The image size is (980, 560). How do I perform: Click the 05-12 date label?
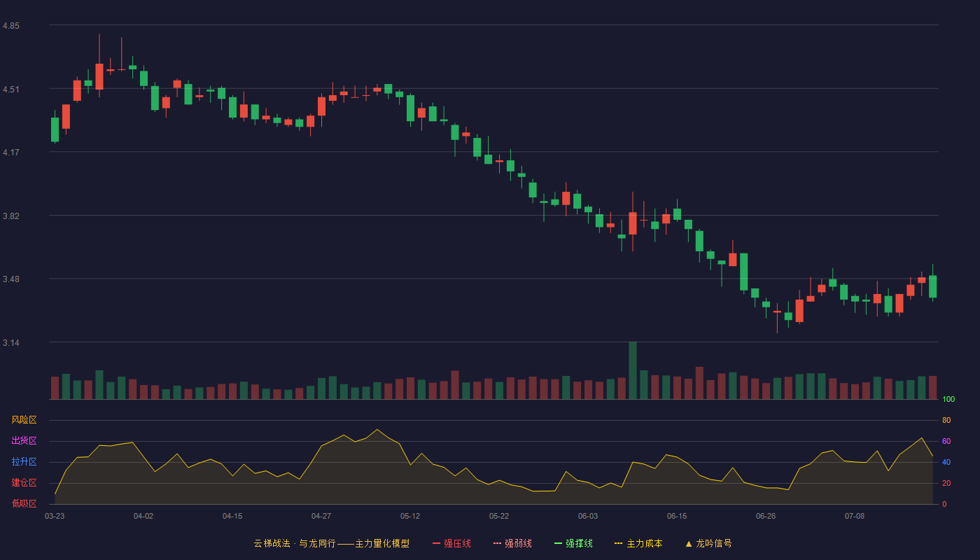coord(410,516)
